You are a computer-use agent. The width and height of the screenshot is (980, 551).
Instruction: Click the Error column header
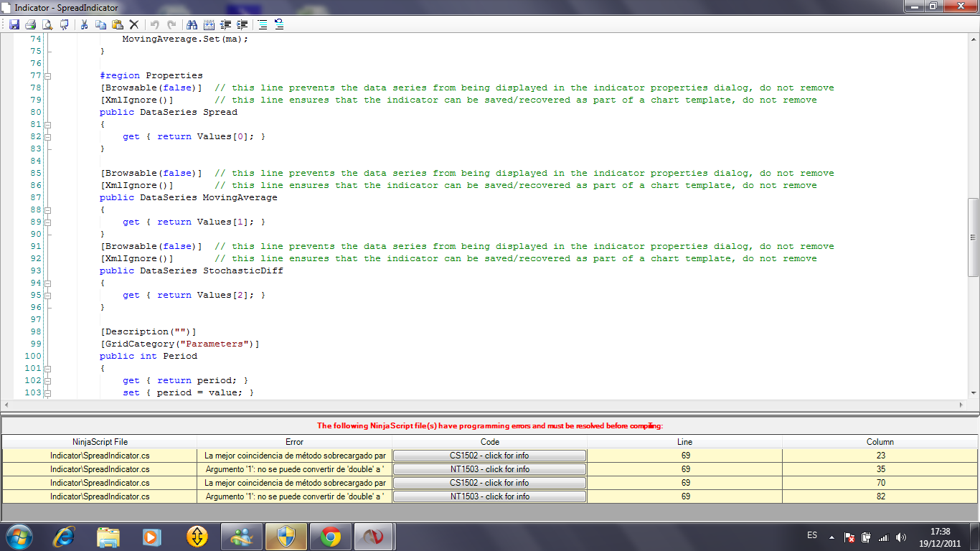pyautogui.click(x=295, y=442)
